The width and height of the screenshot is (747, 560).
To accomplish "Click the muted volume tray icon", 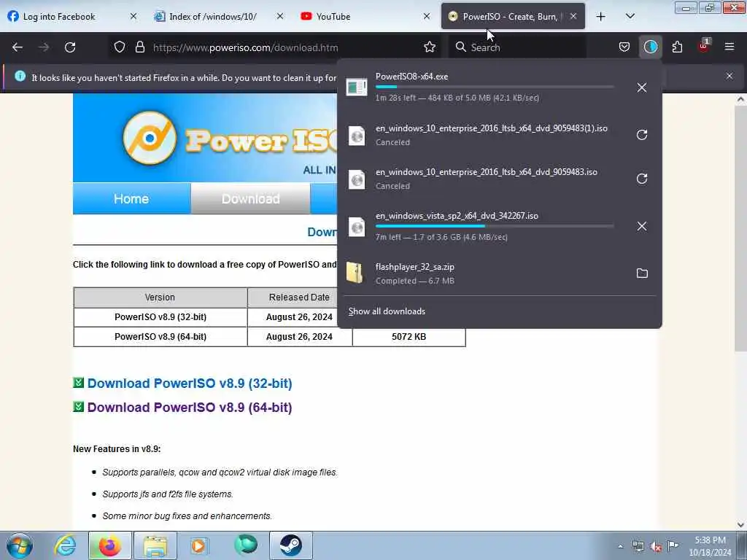I will tap(656, 546).
